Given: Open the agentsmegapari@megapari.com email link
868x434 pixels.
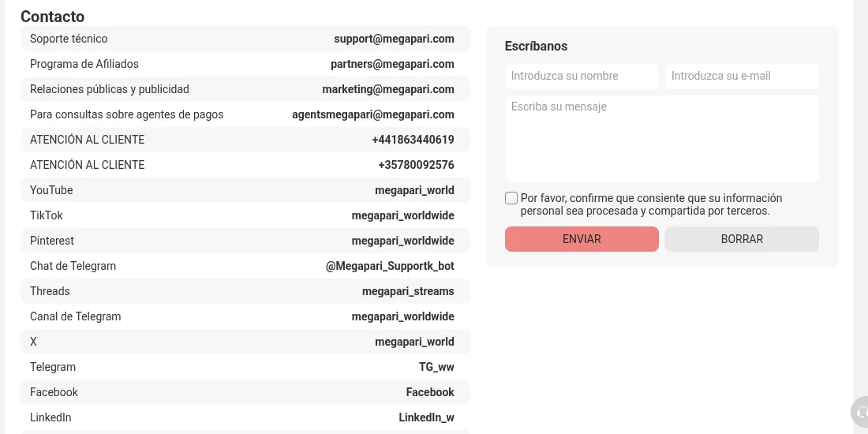Looking at the screenshot, I should (x=373, y=114).
